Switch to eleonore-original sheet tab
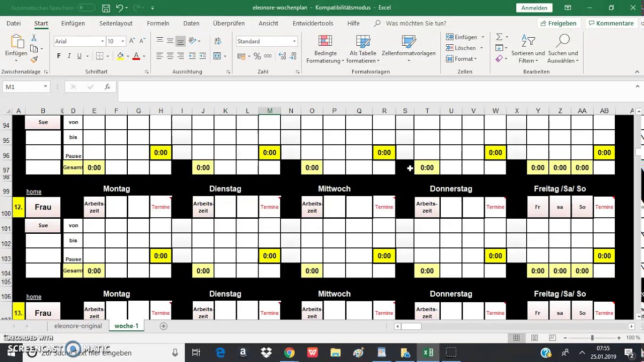Screen dimensions: 644x362 [78, 326]
